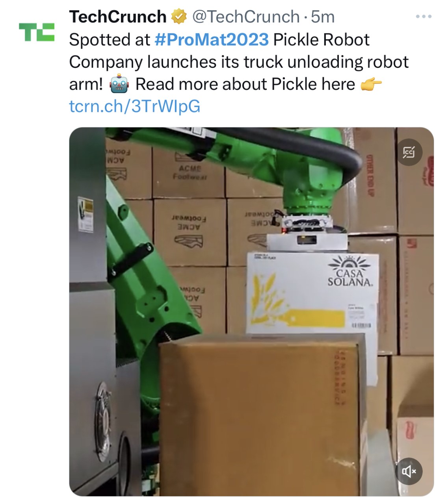This screenshot has height=504, width=448.
Task: Click "Read more about Pickle here" text
Action: [x=245, y=84]
